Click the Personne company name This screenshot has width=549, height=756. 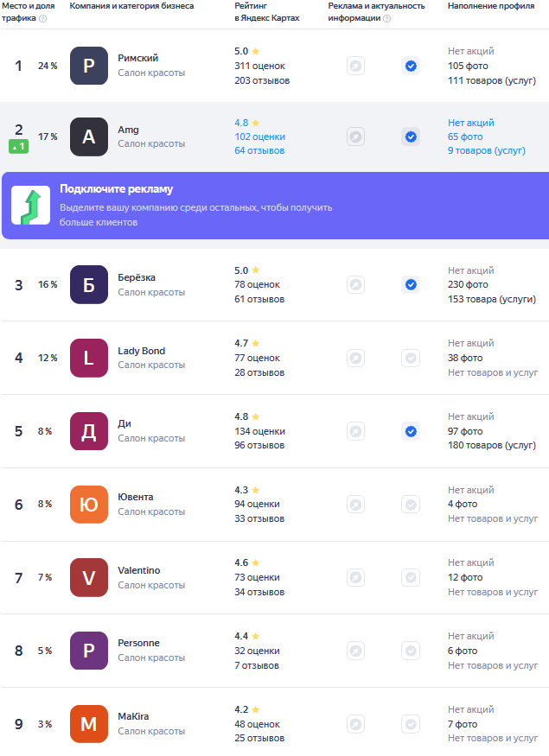139,643
